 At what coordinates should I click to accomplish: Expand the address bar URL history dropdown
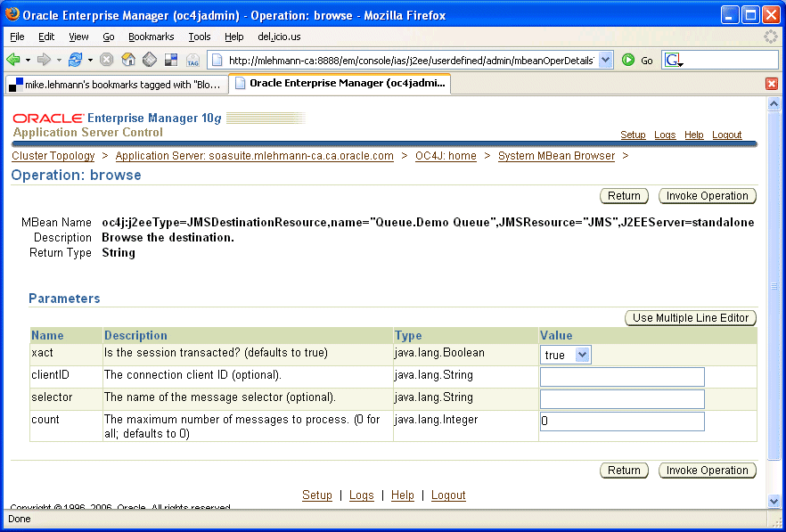pyautogui.click(x=606, y=61)
